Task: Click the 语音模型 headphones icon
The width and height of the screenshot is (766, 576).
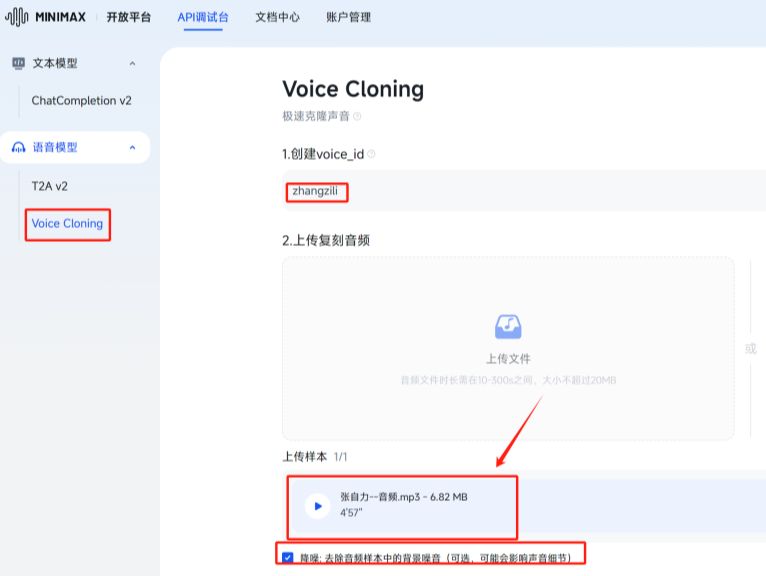Action: tap(18, 147)
